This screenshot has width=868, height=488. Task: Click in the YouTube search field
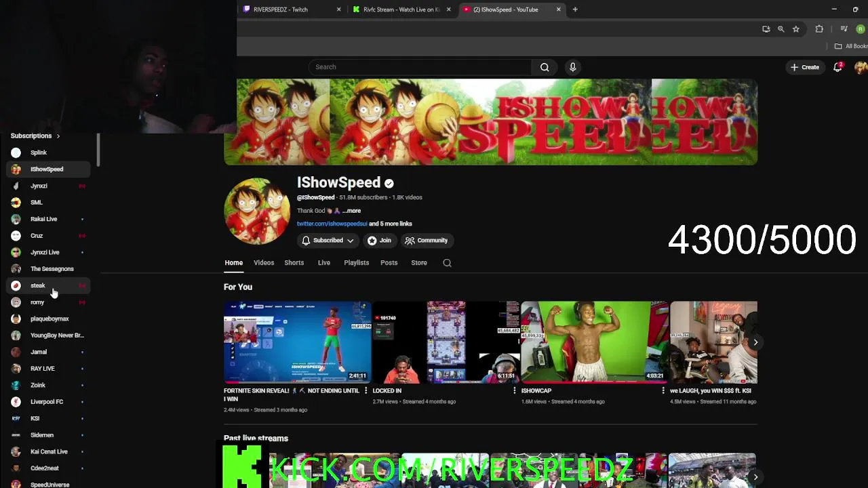(420, 67)
